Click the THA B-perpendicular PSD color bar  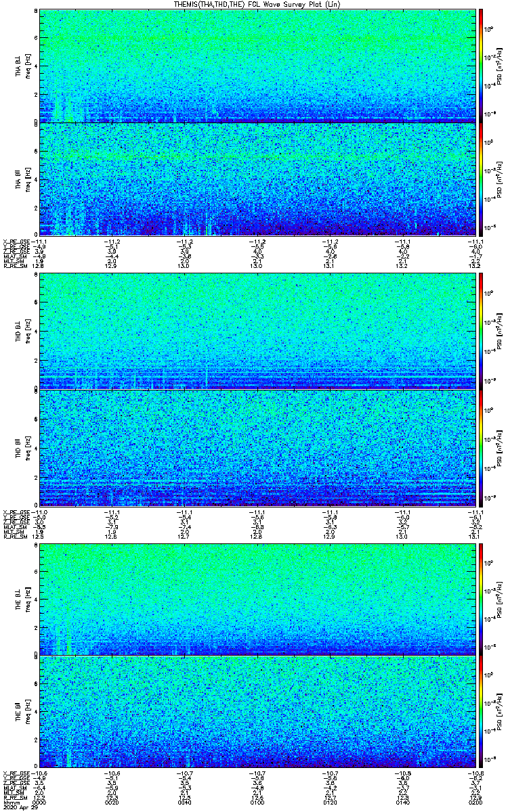coord(481,66)
